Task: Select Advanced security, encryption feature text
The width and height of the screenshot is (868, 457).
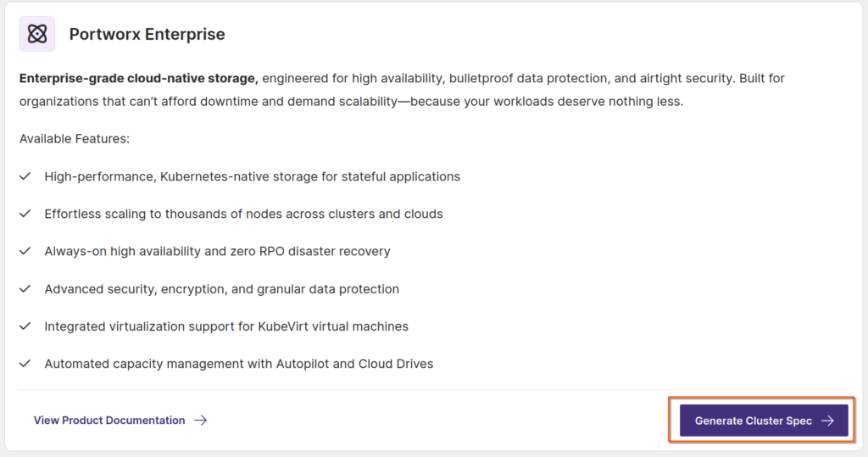Action: [221, 288]
